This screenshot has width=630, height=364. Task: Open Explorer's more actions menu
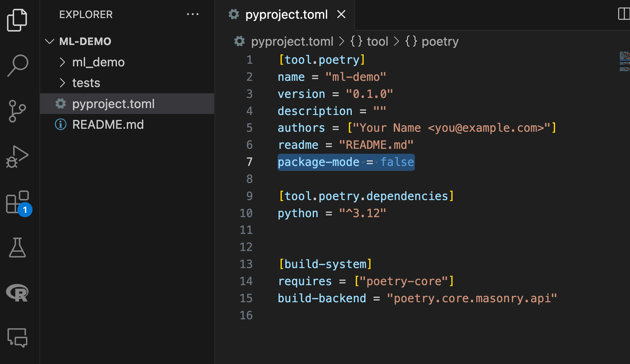(192, 14)
